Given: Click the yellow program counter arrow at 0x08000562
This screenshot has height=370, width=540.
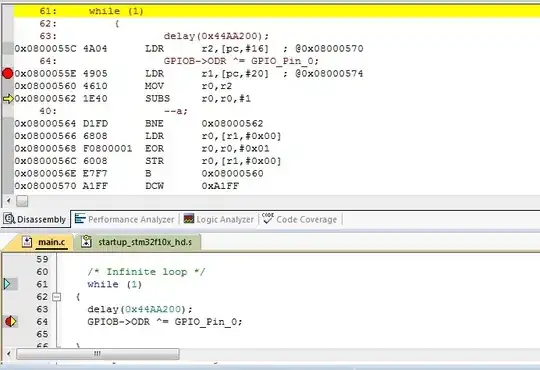Looking at the screenshot, I should [x=8, y=99].
